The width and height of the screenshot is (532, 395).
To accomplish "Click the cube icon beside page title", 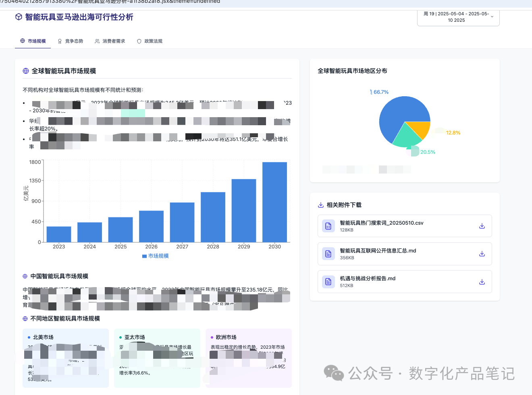I will (19, 17).
